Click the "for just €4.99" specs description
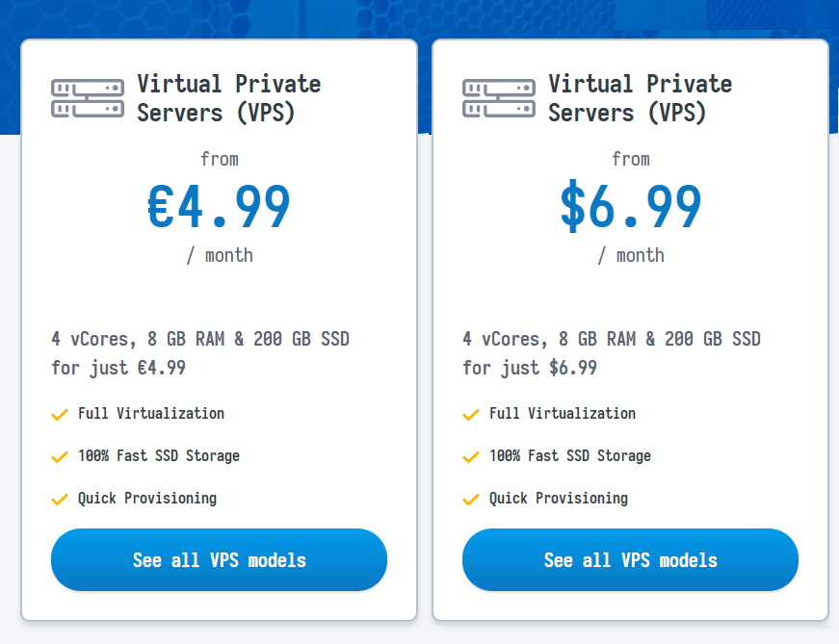The width and height of the screenshot is (839, 644). click(x=199, y=353)
